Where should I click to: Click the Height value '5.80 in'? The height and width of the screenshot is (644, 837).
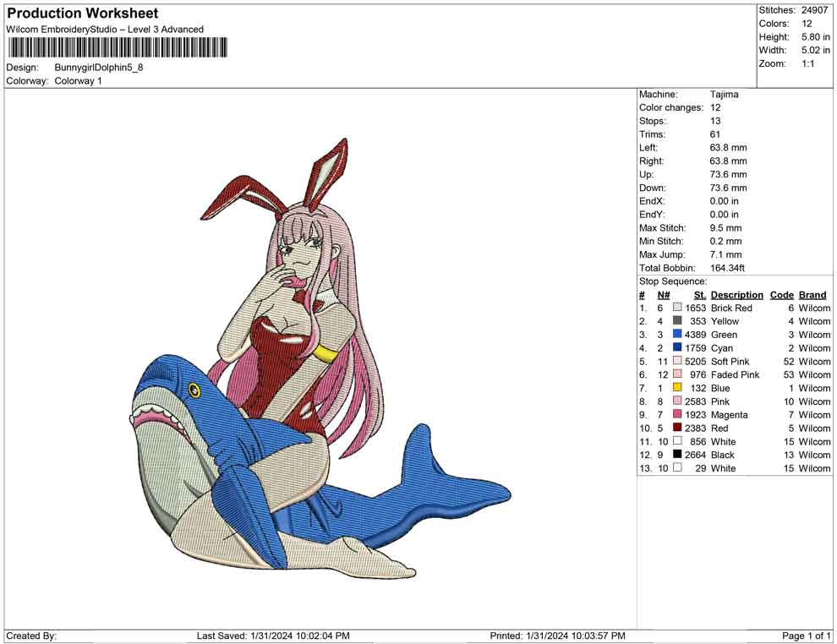pyautogui.click(x=816, y=37)
